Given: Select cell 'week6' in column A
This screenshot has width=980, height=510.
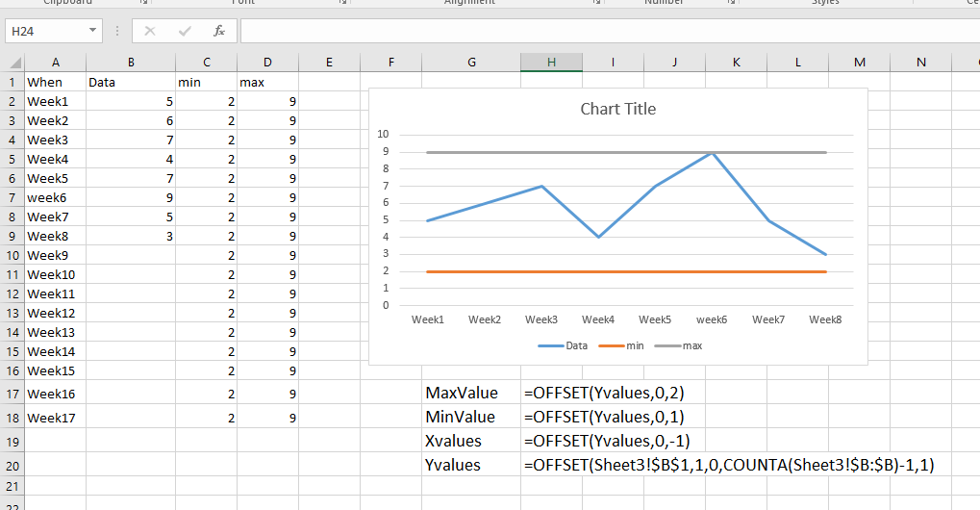Looking at the screenshot, I should pyautogui.click(x=55, y=197).
